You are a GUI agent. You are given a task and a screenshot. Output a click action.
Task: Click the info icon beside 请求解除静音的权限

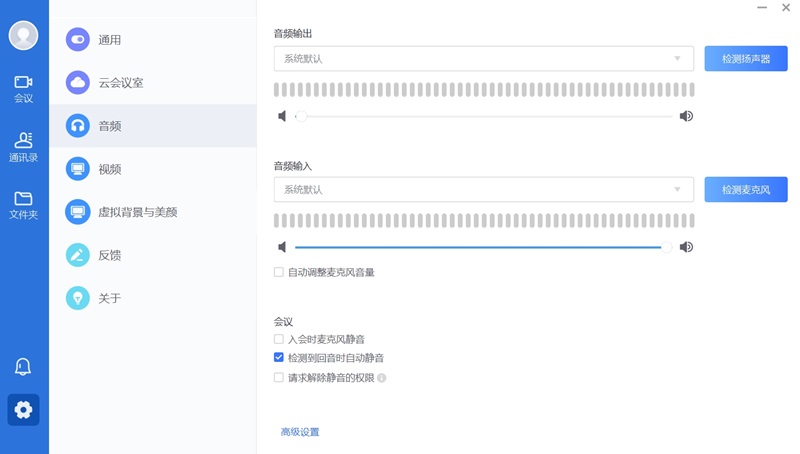(x=382, y=378)
